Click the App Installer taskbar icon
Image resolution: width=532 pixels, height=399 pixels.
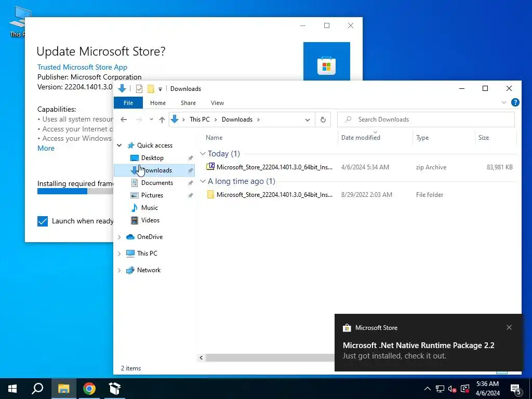115,389
